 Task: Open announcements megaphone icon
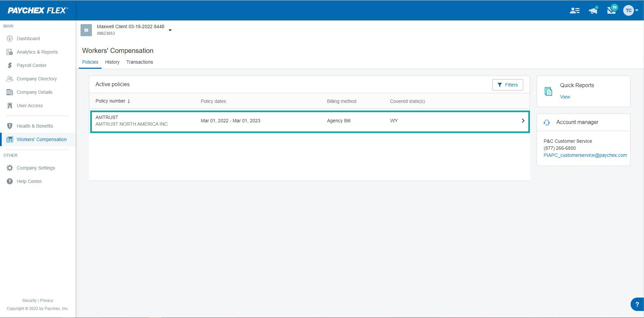[593, 10]
